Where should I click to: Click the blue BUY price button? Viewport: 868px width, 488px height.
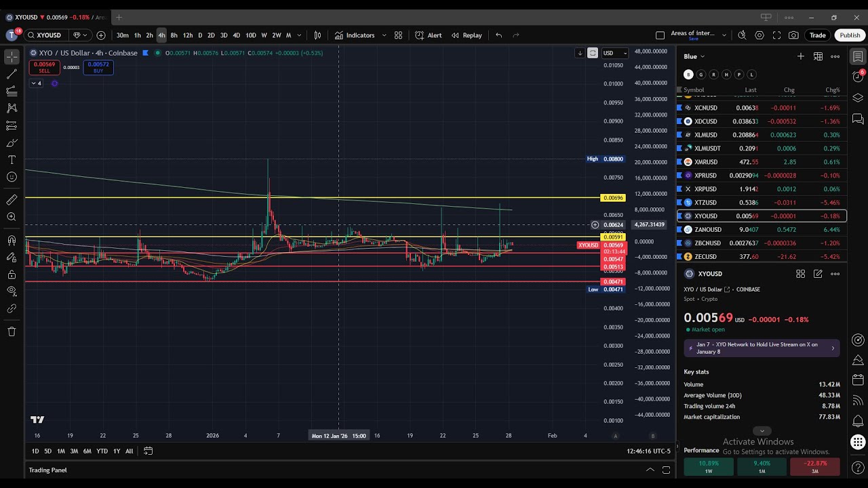point(98,67)
